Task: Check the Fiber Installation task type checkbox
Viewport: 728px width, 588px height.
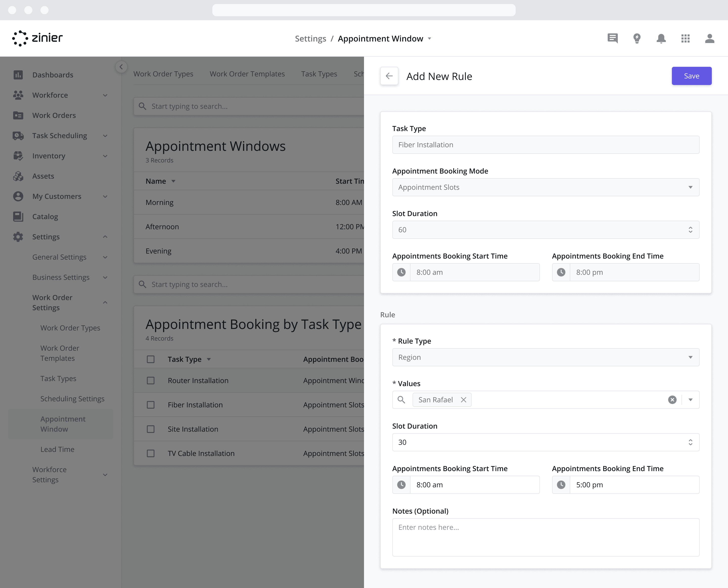Action: click(151, 404)
